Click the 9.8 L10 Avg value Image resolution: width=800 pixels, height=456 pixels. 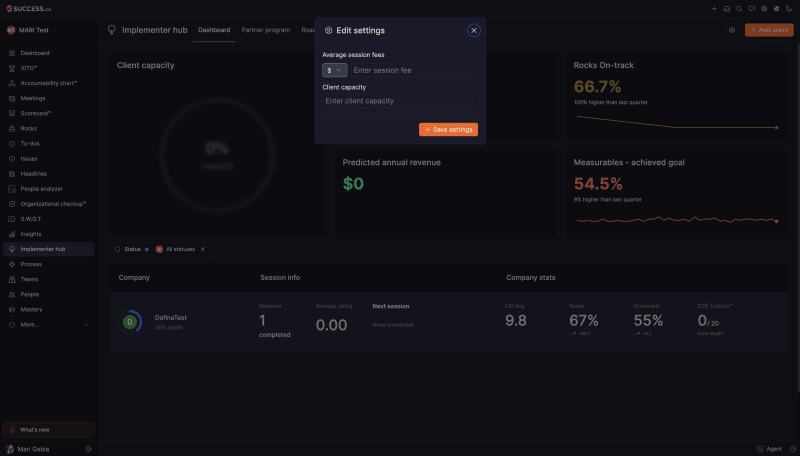click(x=515, y=320)
